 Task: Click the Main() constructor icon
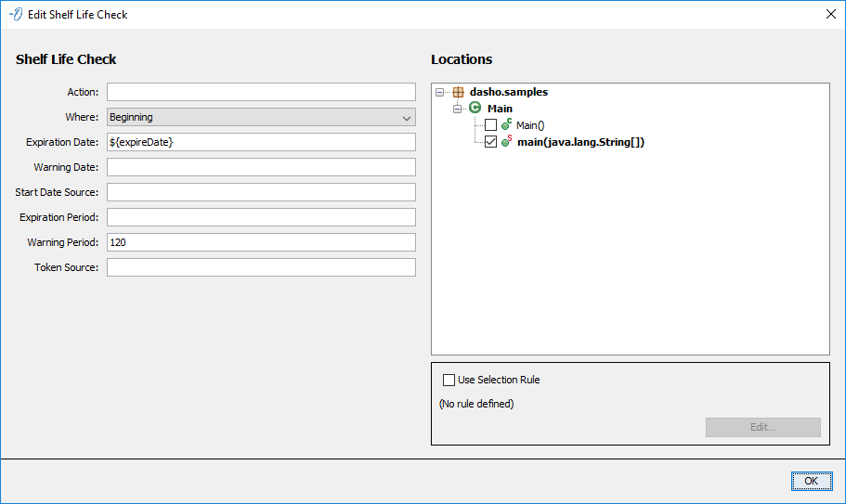pos(506,124)
